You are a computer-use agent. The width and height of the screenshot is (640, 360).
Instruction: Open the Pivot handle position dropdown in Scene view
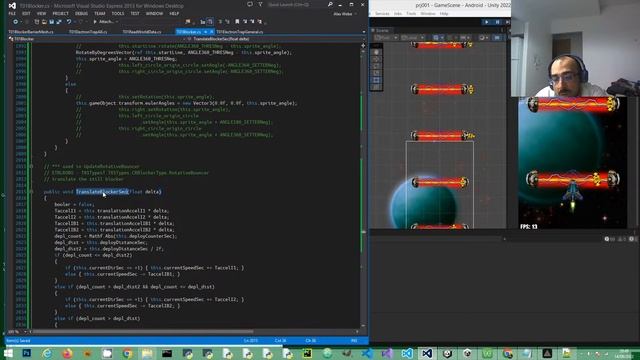[385, 38]
